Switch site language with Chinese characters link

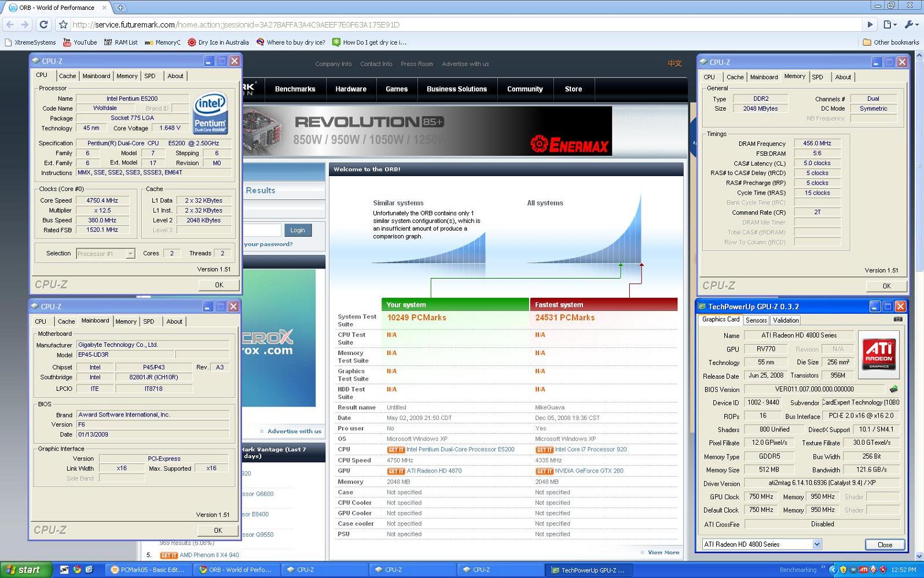click(674, 64)
